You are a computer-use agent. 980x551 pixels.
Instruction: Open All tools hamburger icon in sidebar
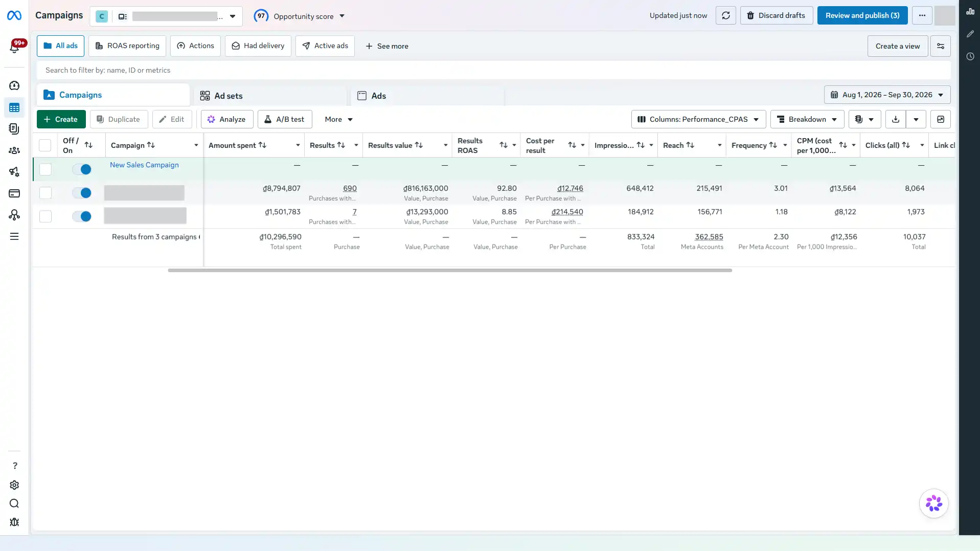click(14, 236)
